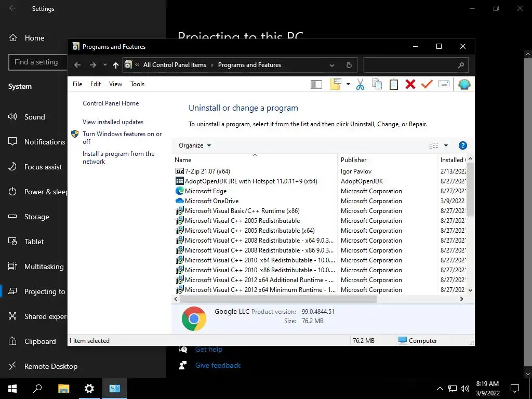
Task: Open the File menu
Action: click(x=77, y=84)
